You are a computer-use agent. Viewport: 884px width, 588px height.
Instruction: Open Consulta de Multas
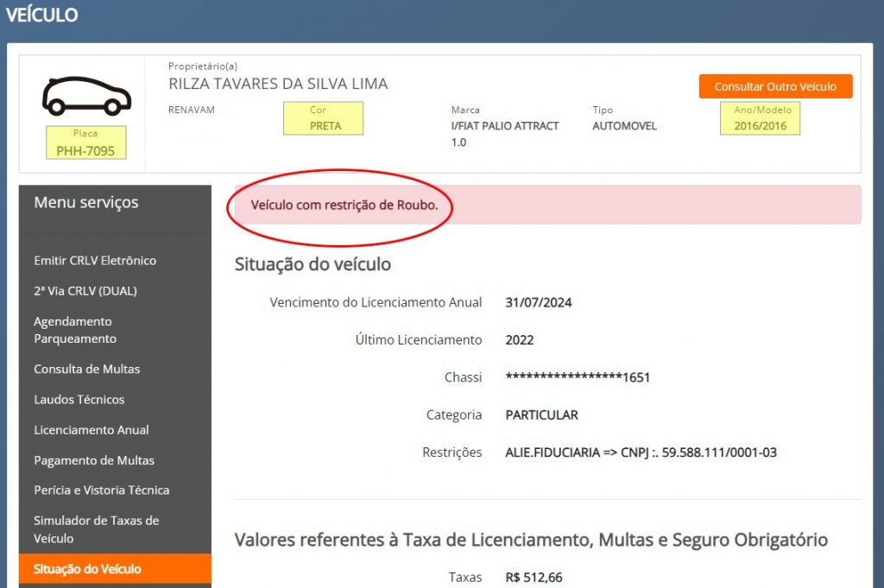(x=86, y=369)
